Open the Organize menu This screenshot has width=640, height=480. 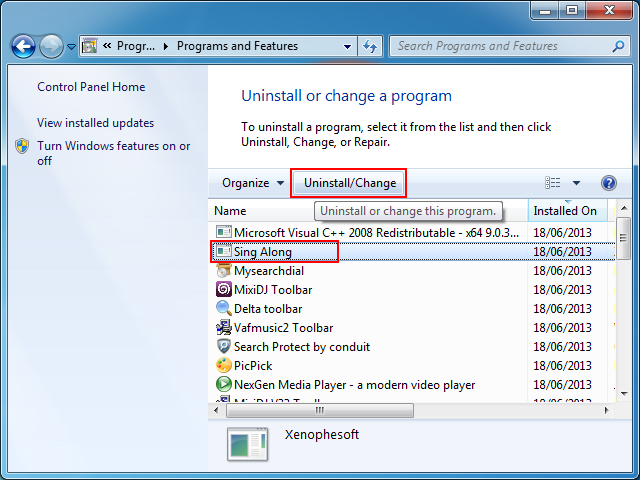pos(253,183)
